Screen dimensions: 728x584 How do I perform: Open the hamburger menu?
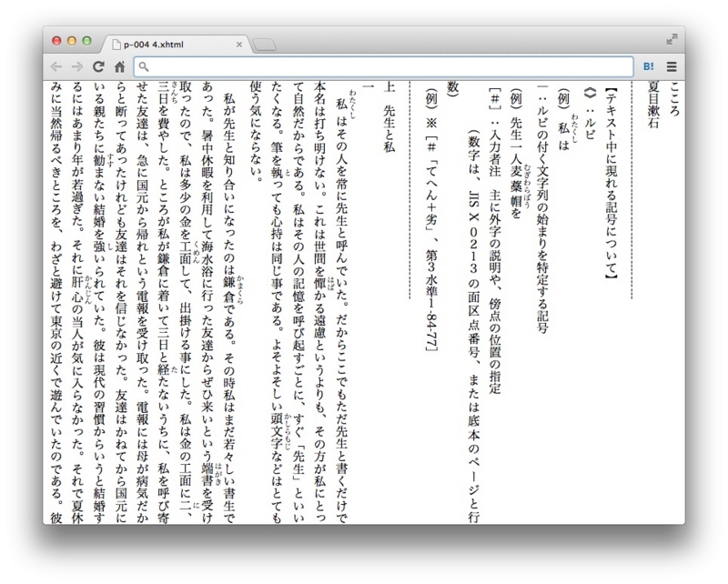tap(670, 65)
